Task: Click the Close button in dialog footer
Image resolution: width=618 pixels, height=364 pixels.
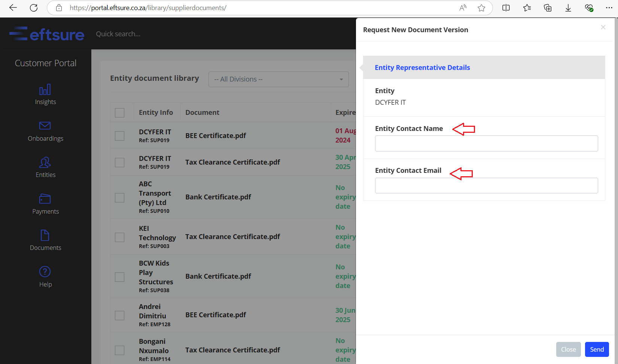Action: (569, 349)
